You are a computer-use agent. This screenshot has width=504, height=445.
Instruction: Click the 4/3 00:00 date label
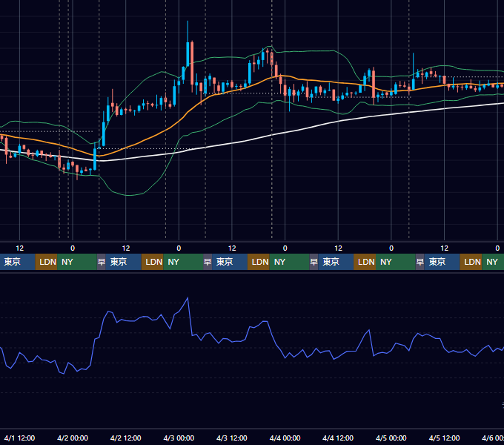(x=179, y=438)
